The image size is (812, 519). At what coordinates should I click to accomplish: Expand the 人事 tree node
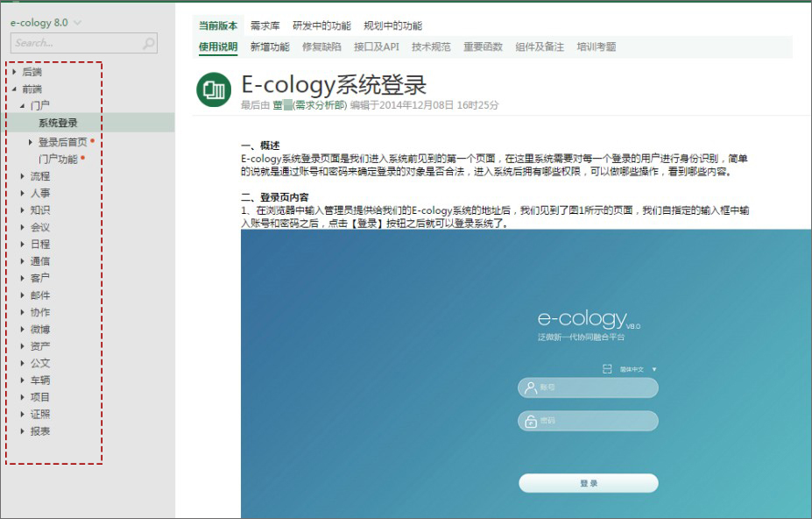pos(22,193)
